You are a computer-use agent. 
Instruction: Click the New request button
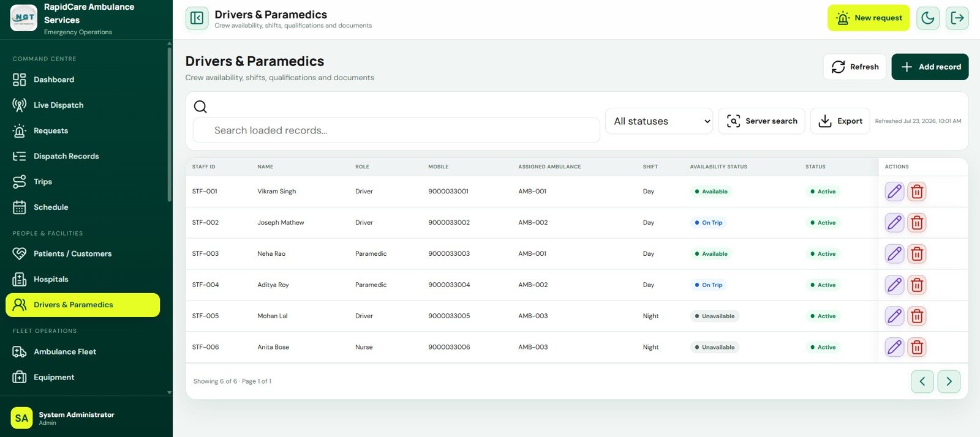869,18
